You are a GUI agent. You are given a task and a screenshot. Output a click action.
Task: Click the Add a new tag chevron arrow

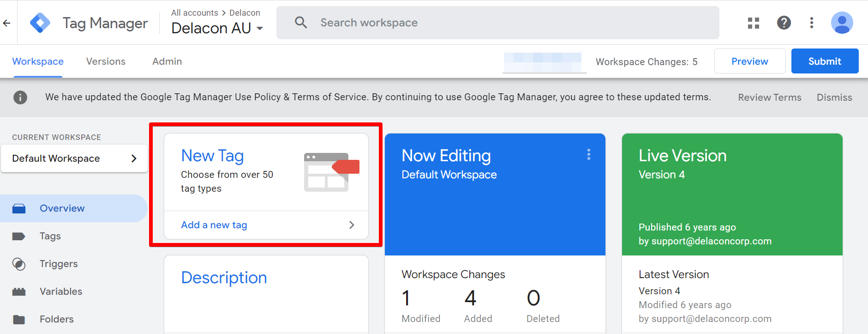pyautogui.click(x=352, y=225)
